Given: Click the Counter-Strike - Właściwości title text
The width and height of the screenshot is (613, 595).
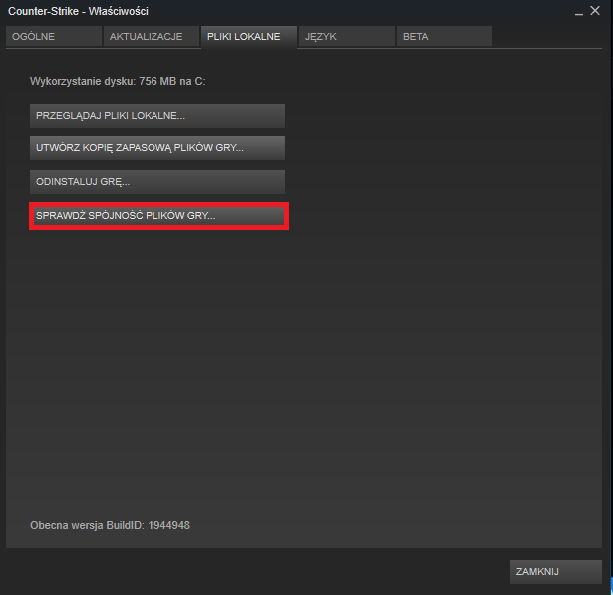Looking at the screenshot, I should point(78,11).
